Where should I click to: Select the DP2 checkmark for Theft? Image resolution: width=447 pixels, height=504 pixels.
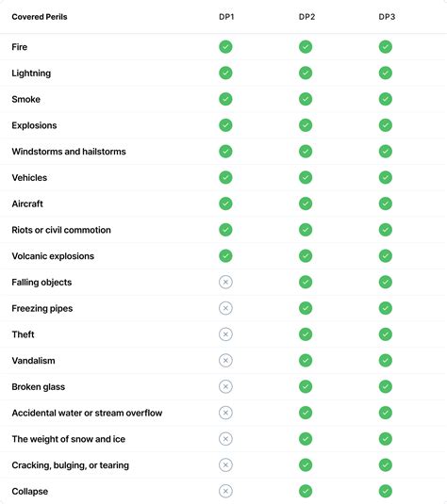pyautogui.click(x=306, y=334)
